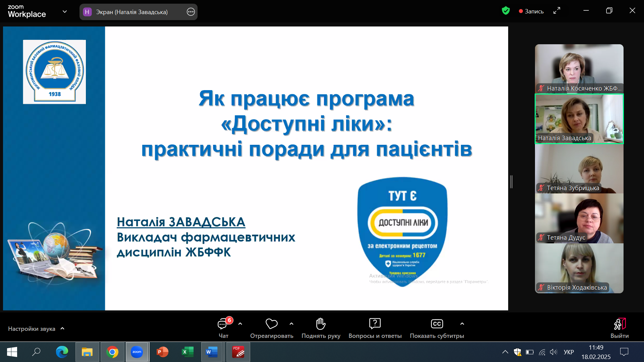This screenshot has width=644, height=362.
Task: Open the screen share options ellipsis
Action: 191,12
